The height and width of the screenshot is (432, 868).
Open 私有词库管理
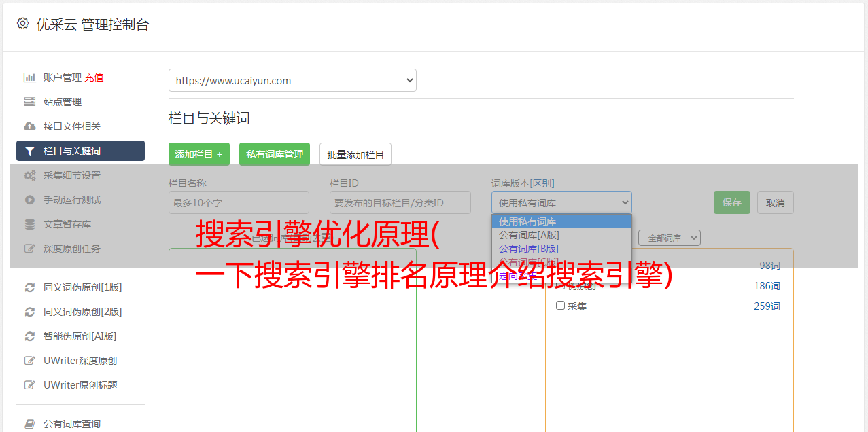coord(275,154)
